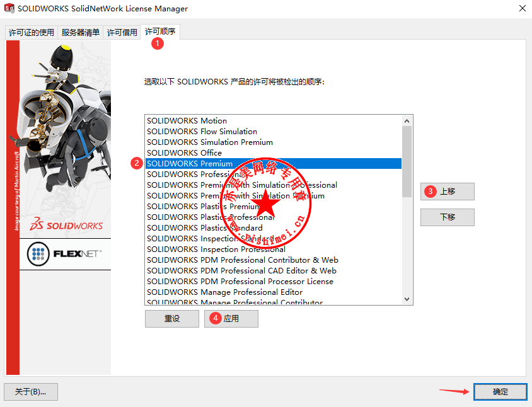The image size is (532, 407).
Task: Click the 上移 move up button
Action: [447, 192]
